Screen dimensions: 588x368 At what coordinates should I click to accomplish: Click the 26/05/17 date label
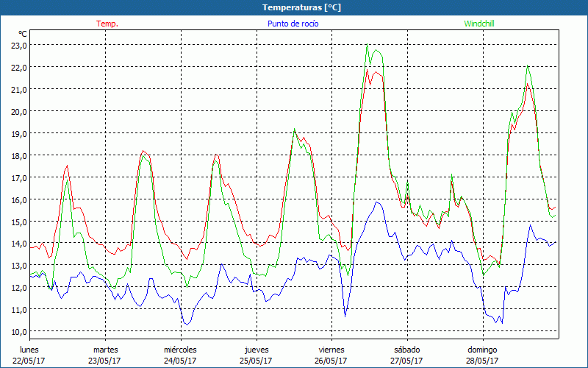pyautogui.click(x=331, y=361)
